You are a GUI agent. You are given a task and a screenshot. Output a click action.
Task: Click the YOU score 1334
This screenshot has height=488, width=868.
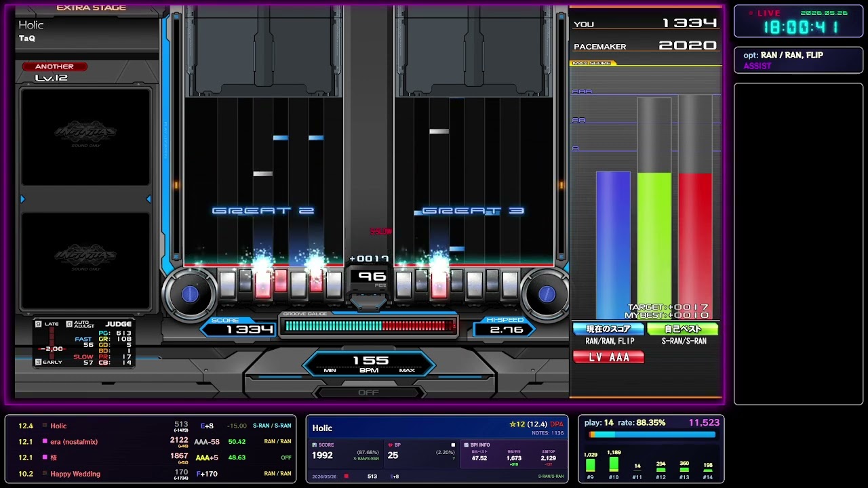tap(690, 23)
